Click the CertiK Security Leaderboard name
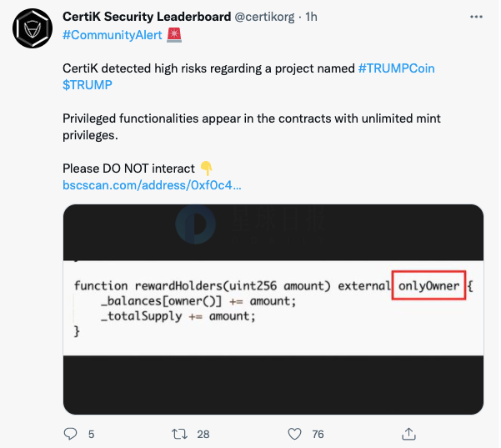 (x=147, y=17)
